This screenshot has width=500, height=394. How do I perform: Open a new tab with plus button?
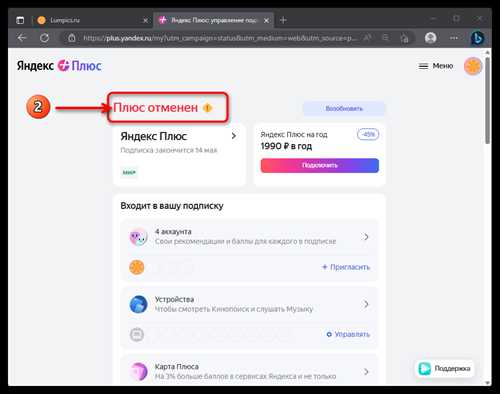pos(283,20)
